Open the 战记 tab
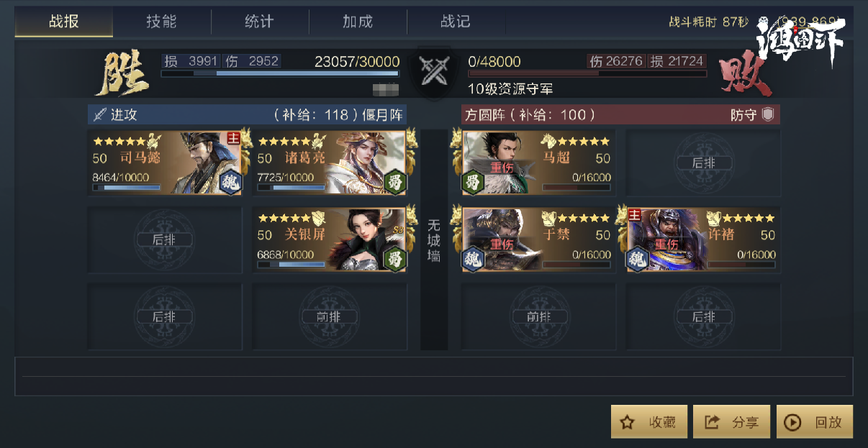 click(456, 22)
